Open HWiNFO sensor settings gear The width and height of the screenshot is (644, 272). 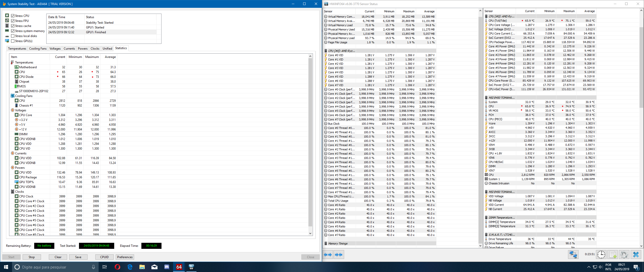[624, 255]
